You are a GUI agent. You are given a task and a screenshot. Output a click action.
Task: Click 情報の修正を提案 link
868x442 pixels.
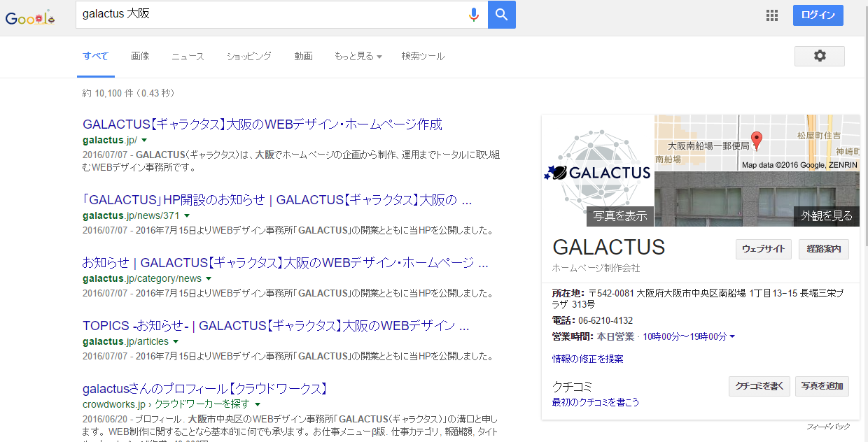click(588, 359)
